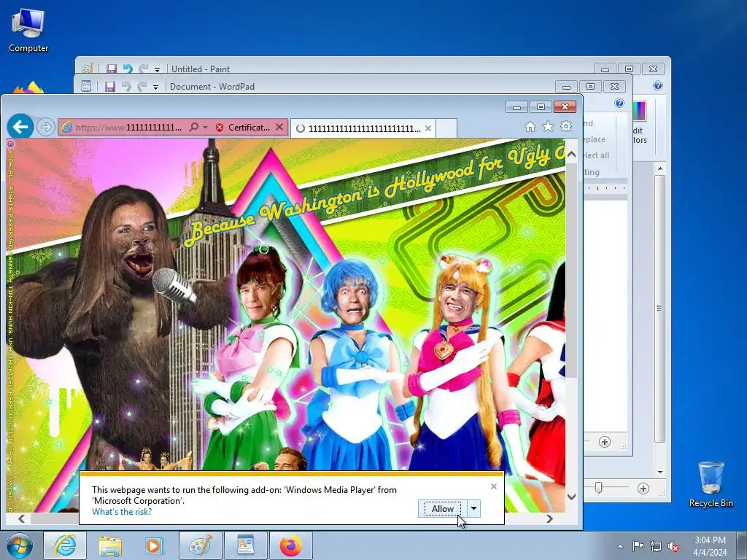This screenshot has height=560, width=747.
Task: Click the search magnifier in the address bar
Action: 193,127
